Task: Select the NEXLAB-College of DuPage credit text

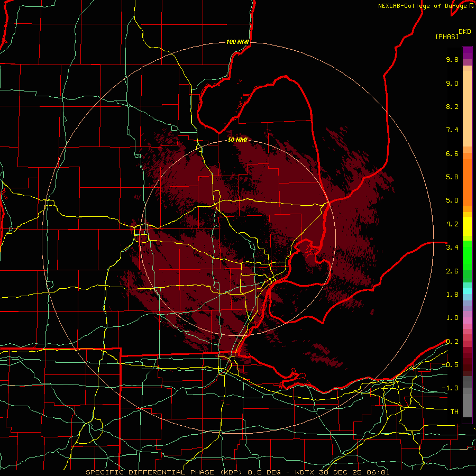Action: click(x=424, y=6)
